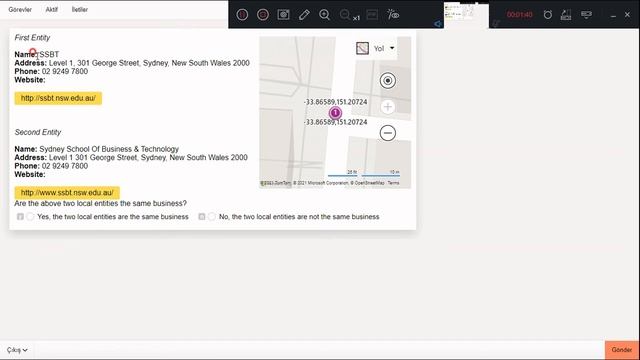The width and height of the screenshot is (640, 360).
Task: Take a screenshot with the camera icon
Action: point(283,15)
